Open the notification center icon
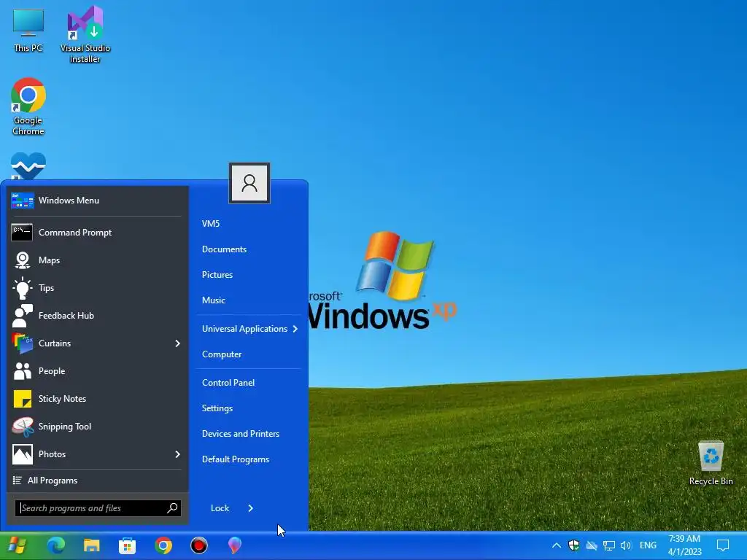Viewport: 747px width, 560px height. pyautogui.click(x=723, y=545)
